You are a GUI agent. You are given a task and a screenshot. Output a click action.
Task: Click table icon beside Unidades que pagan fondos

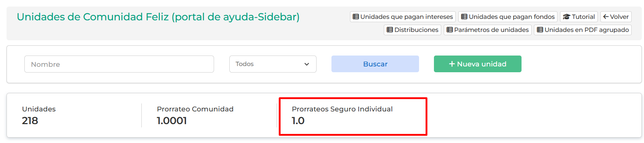(x=464, y=17)
